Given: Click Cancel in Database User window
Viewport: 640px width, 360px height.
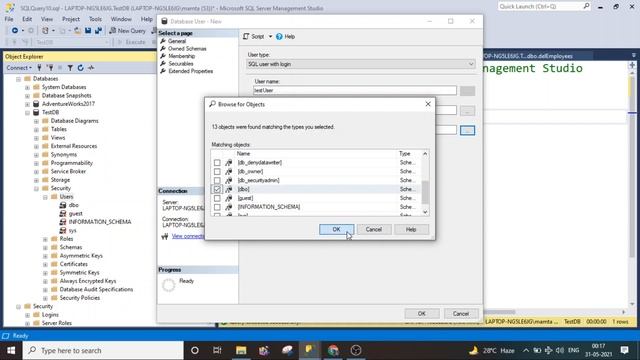Looking at the screenshot, I should pos(461,313).
